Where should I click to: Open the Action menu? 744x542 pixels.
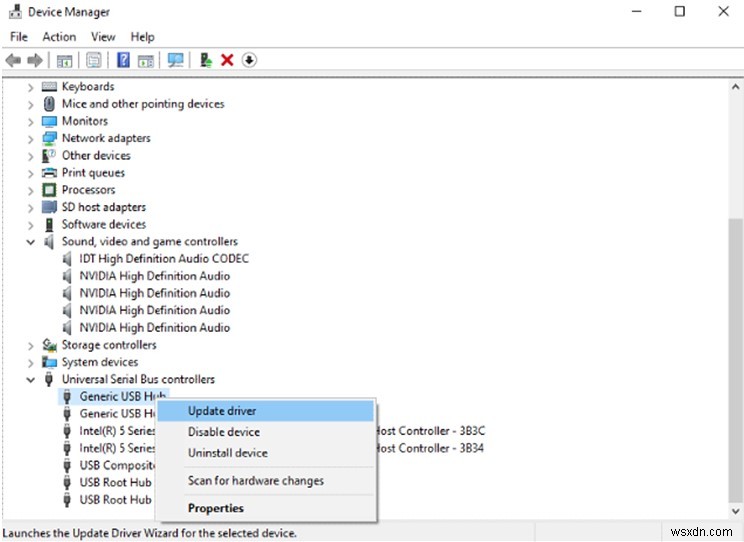click(x=59, y=37)
